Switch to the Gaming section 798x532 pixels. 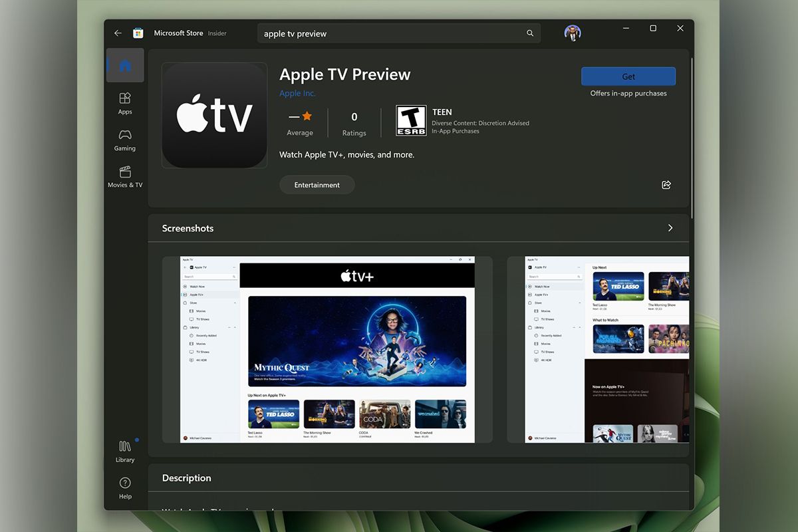click(125, 140)
